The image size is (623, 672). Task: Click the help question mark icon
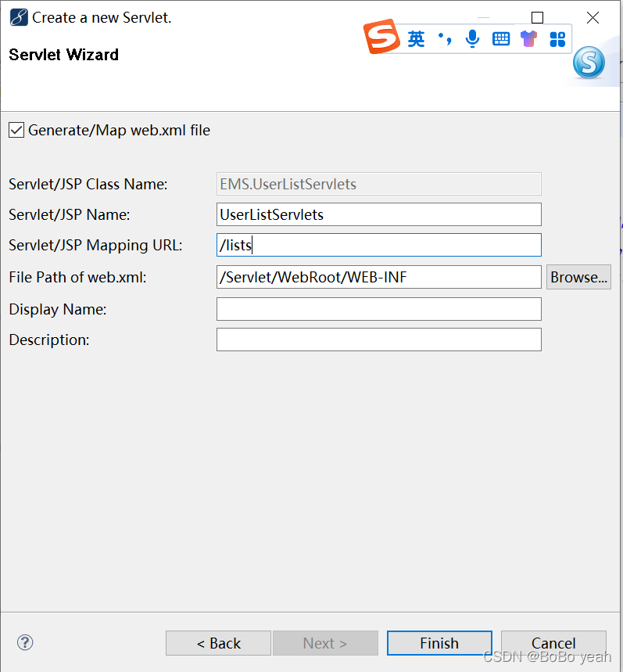point(24,642)
